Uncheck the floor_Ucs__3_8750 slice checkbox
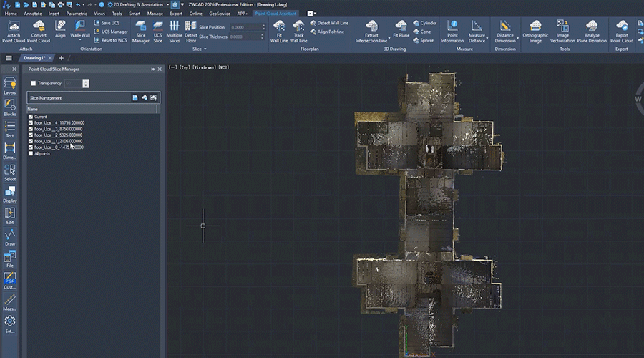This screenshot has height=358, width=644. (30, 129)
